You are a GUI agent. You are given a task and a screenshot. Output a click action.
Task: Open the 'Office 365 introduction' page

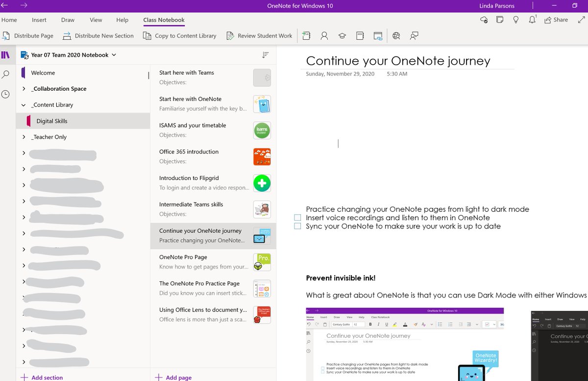click(213, 157)
